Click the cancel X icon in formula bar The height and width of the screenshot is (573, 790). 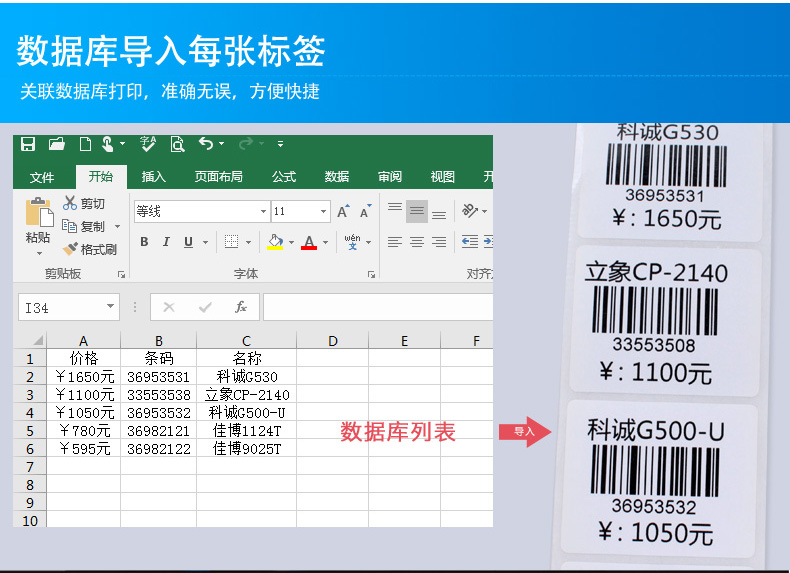click(169, 307)
